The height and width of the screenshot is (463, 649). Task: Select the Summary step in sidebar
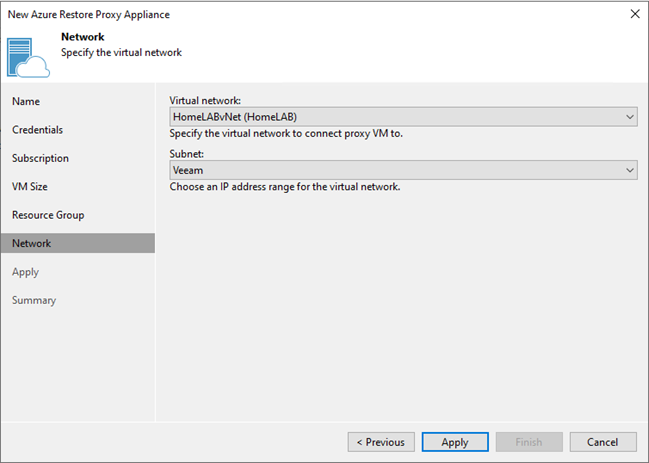click(x=34, y=300)
